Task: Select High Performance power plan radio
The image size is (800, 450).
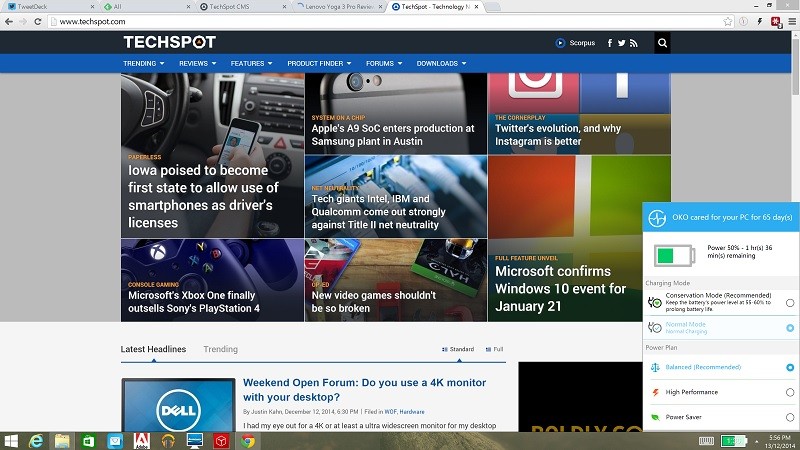Action: tap(790, 392)
